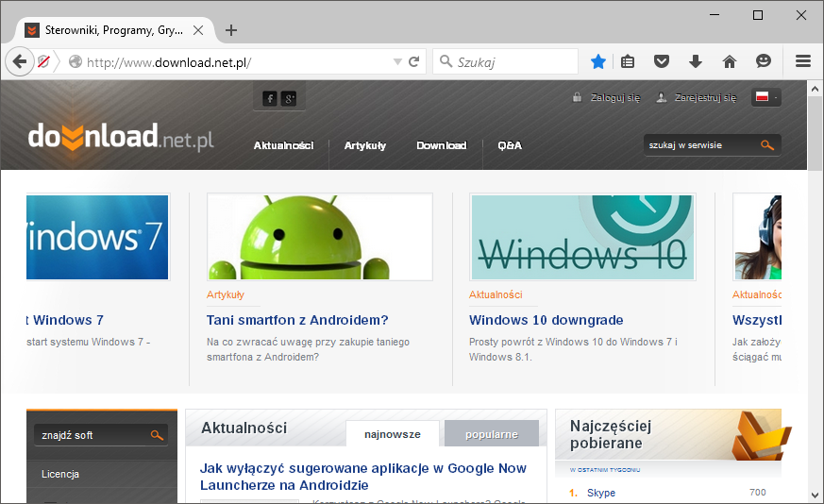Open a new tab with plus button
This screenshot has width=824, height=504.
click(231, 30)
